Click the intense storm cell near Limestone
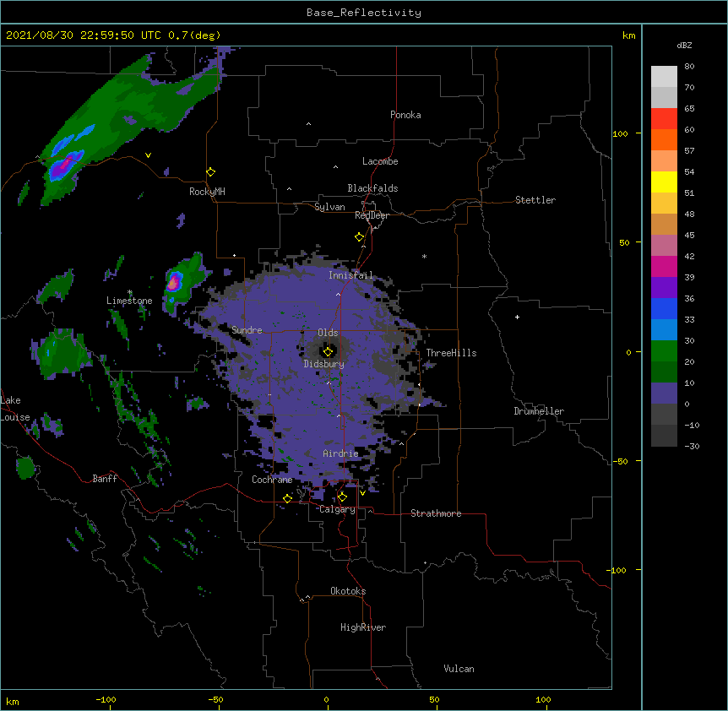The image size is (728, 711). (174, 282)
